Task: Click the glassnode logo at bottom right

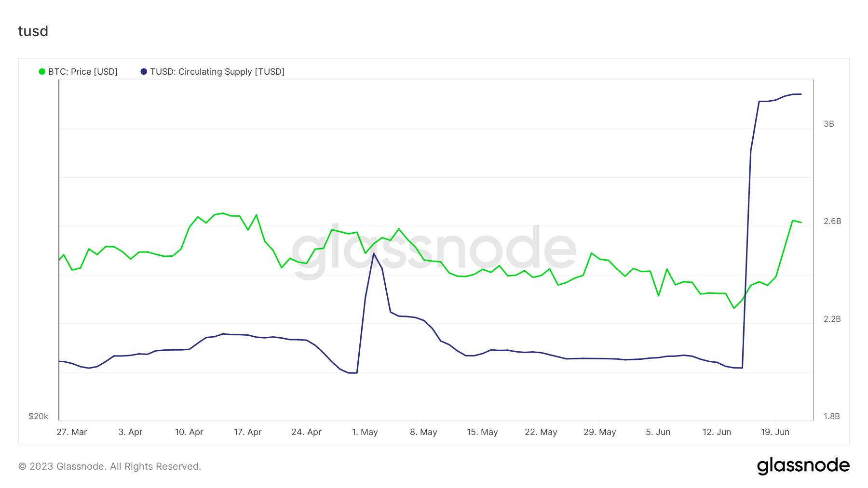Action: [x=803, y=466]
